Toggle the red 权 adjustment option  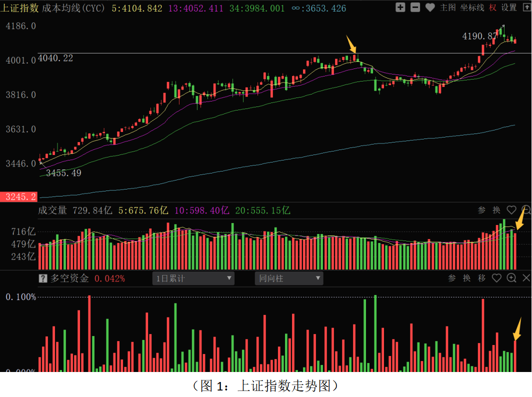tap(493, 7)
